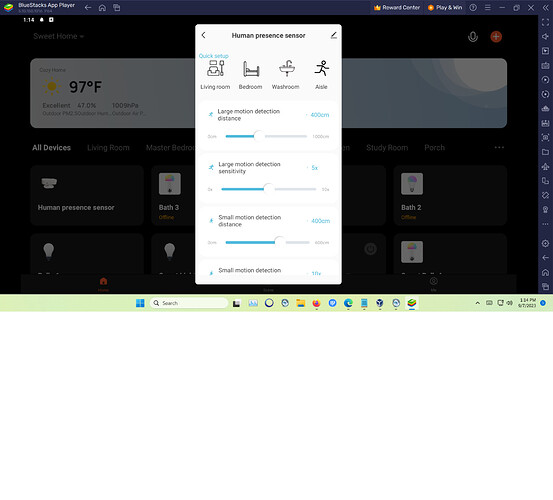
Task: Open the edit pencil for sensor name
Action: click(x=334, y=35)
